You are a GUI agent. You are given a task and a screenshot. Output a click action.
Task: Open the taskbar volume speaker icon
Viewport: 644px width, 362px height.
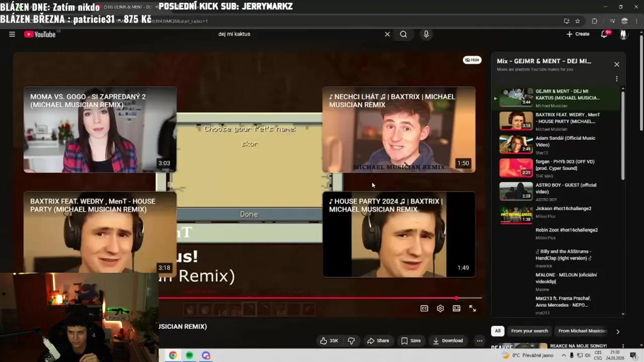coord(589,355)
